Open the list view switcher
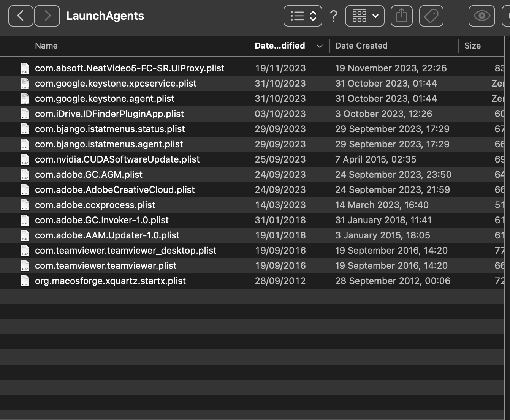This screenshot has width=510, height=420. [x=303, y=16]
